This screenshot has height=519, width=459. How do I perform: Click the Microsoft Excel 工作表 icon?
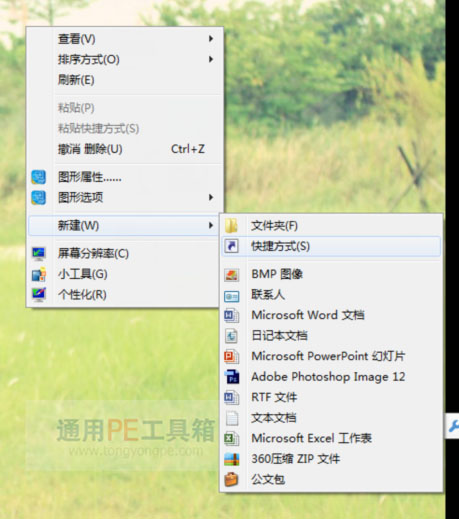coord(231,438)
